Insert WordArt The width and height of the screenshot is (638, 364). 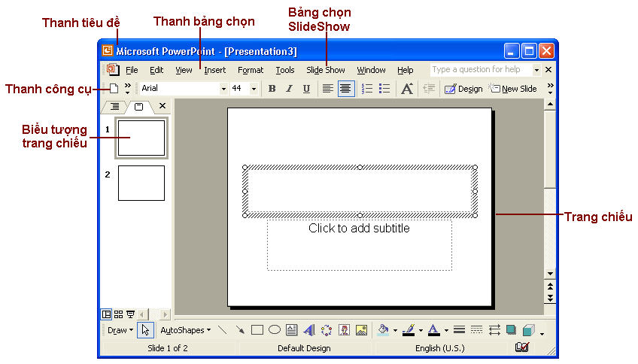click(x=308, y=330)
